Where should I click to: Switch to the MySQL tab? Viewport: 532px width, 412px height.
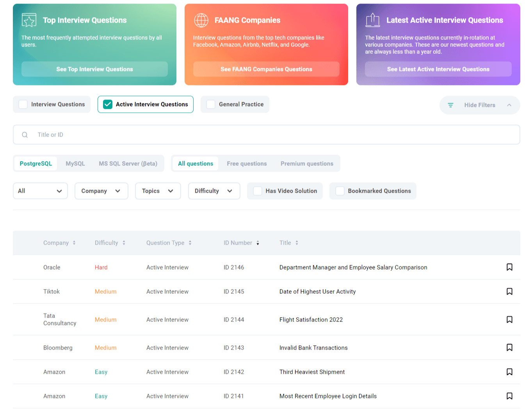[x=75, y=163]
